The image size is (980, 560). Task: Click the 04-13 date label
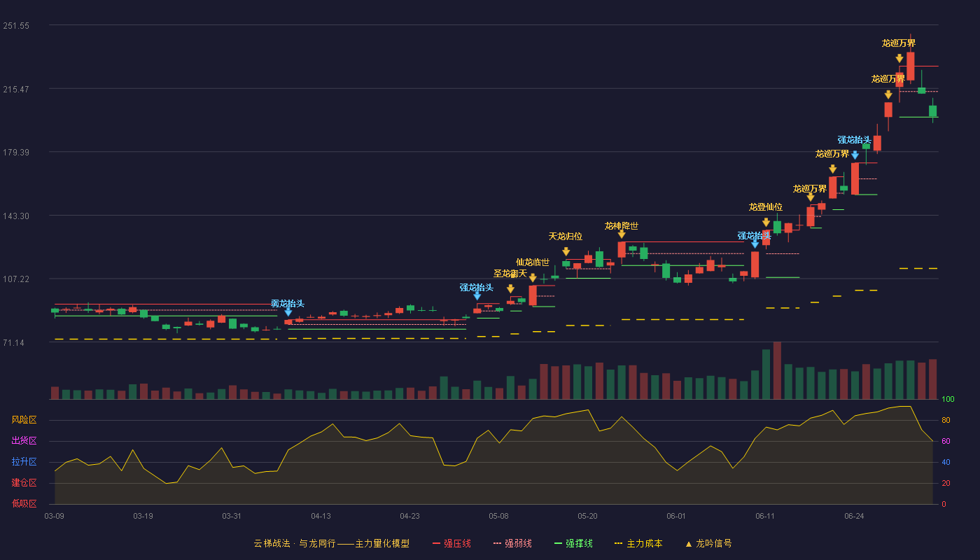click(x=321, y=516)
